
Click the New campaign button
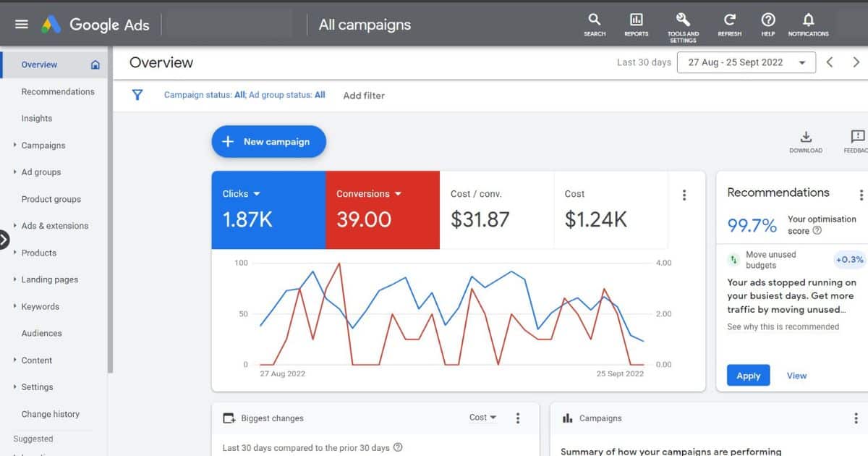click(x=268, y=141)
